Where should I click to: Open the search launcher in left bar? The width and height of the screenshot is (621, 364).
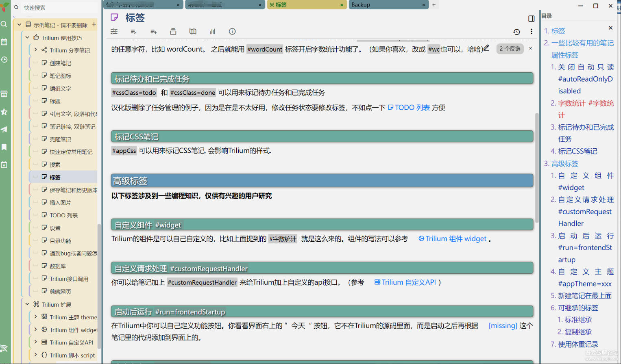coord(4,24)
